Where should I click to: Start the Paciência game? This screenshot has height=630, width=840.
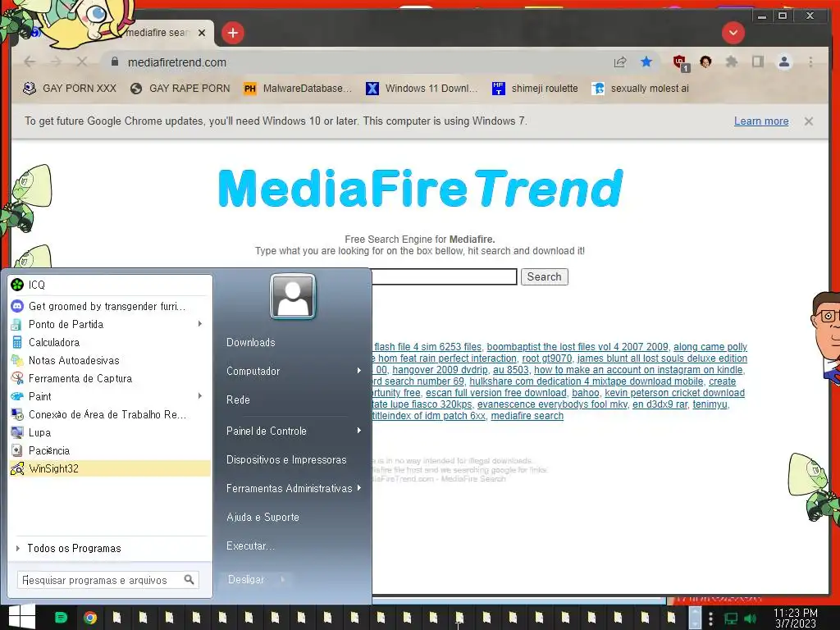click(110, 450)
